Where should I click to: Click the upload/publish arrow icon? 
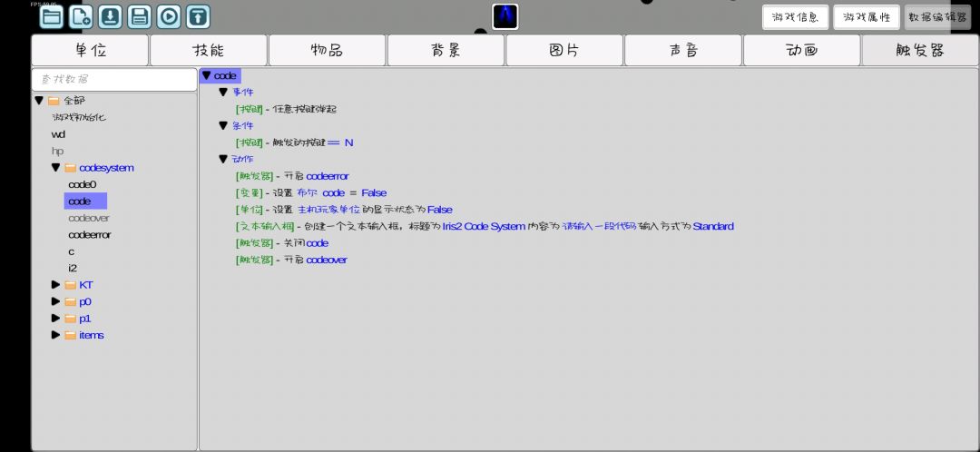coord(198,17)
